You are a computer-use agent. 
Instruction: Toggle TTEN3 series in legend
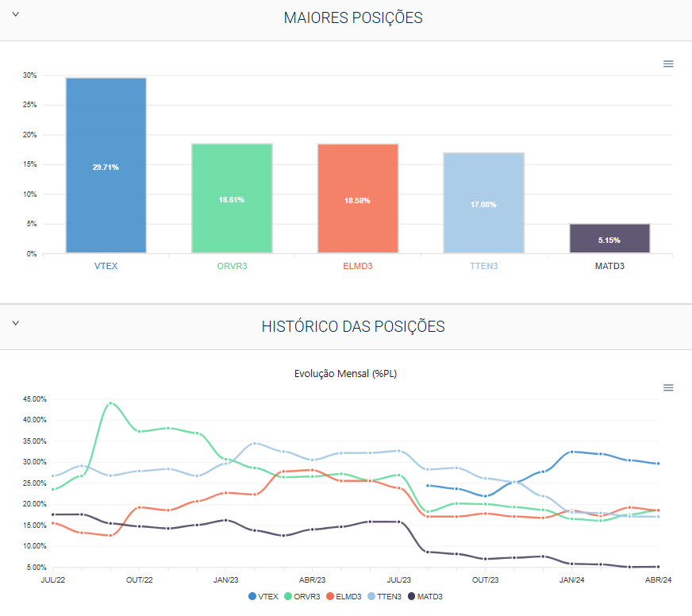click(x=384, y=597)
